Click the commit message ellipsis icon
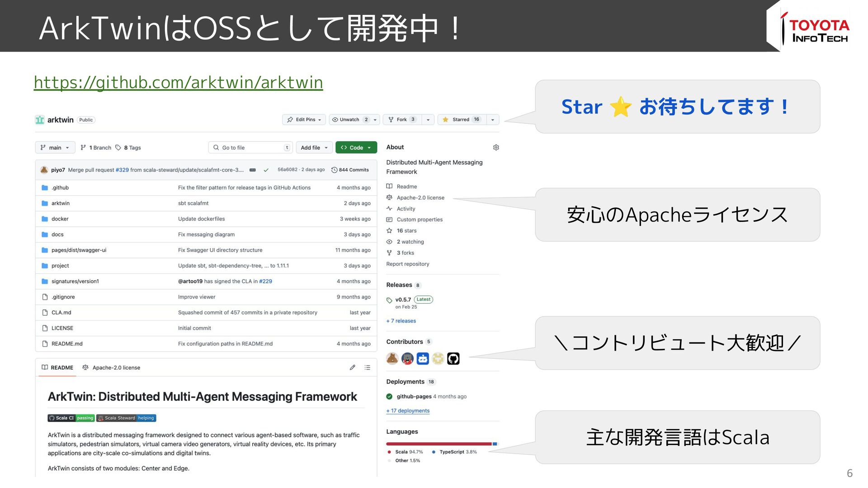Screen dimensions: 868x488 point(253,170)
